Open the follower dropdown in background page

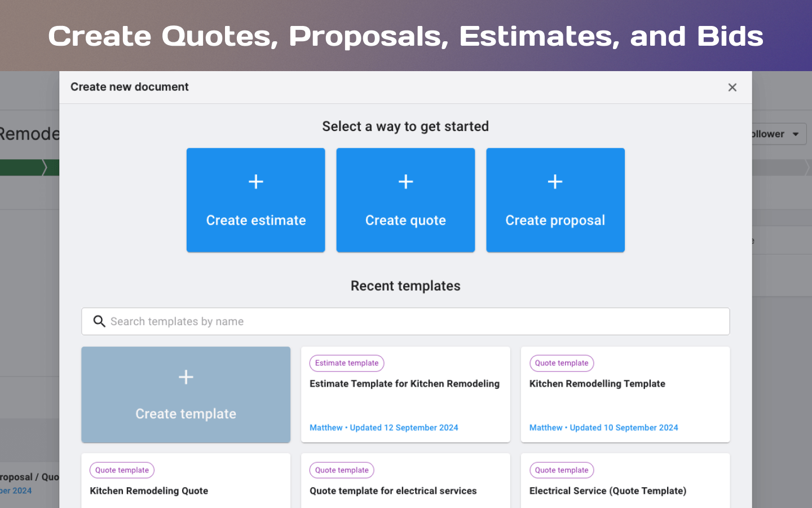tap(779, 134)
